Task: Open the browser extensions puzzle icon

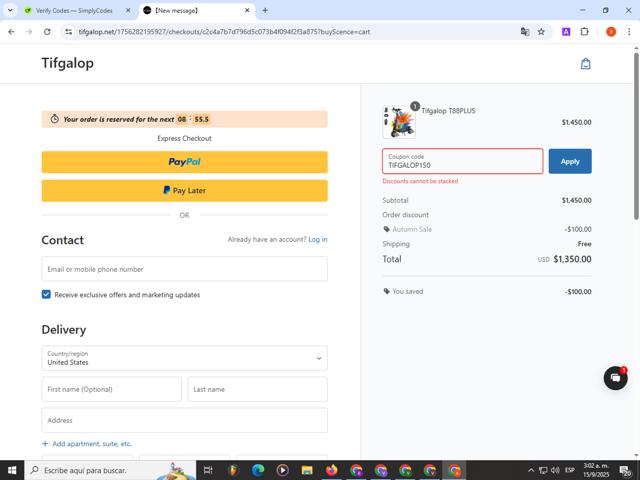Action: click(x=584, y=32)
